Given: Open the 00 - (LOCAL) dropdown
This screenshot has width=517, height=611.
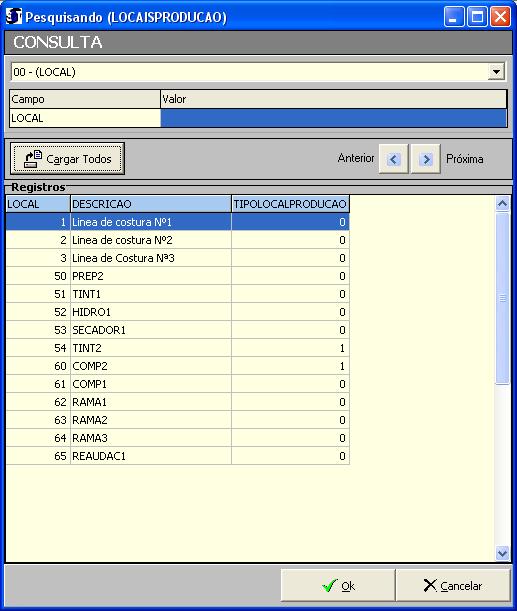Looking at the screenshot, I should coord(496,72).
